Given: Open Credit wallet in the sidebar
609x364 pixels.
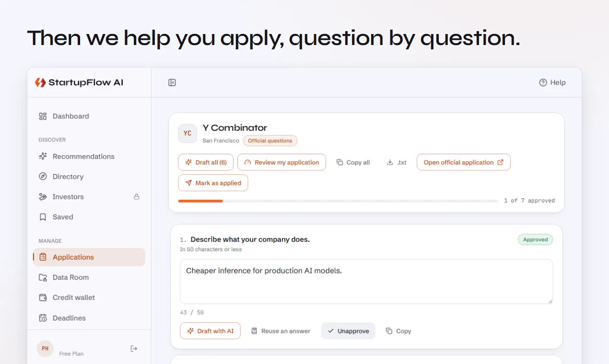Looking at the screenshot, I should (89, 297).
